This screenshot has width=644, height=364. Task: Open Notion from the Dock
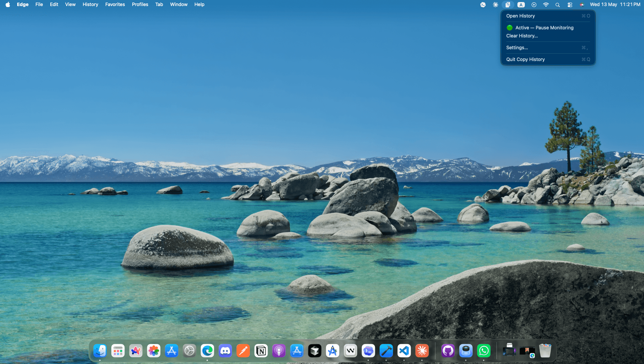[261, 351]
